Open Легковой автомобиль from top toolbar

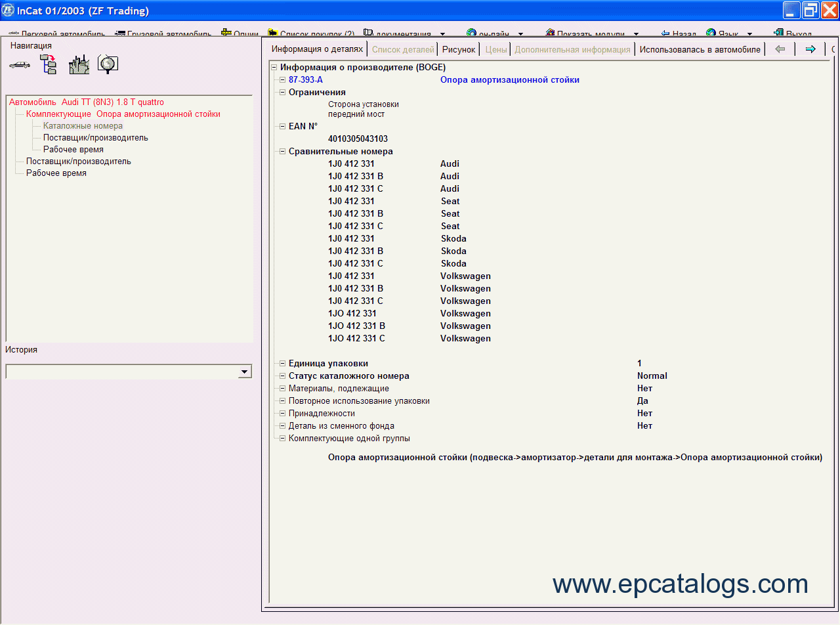(x=56, y=34)
